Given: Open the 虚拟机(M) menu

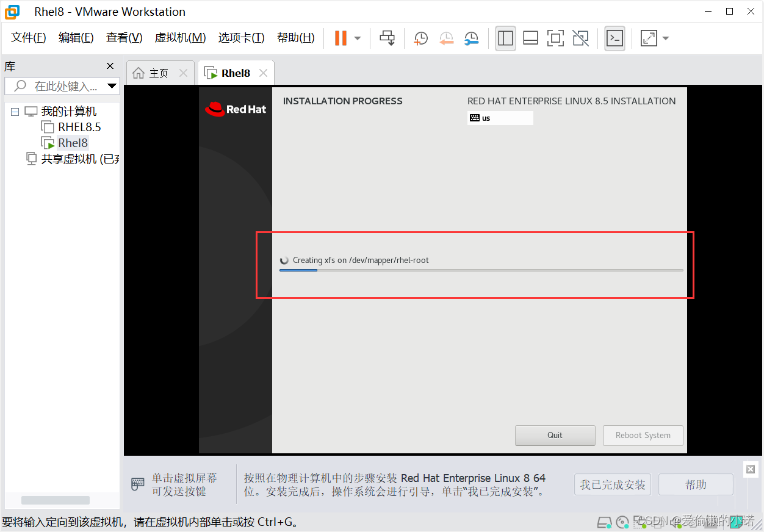Looking at the screenshot, I should (x=180, y=38).
